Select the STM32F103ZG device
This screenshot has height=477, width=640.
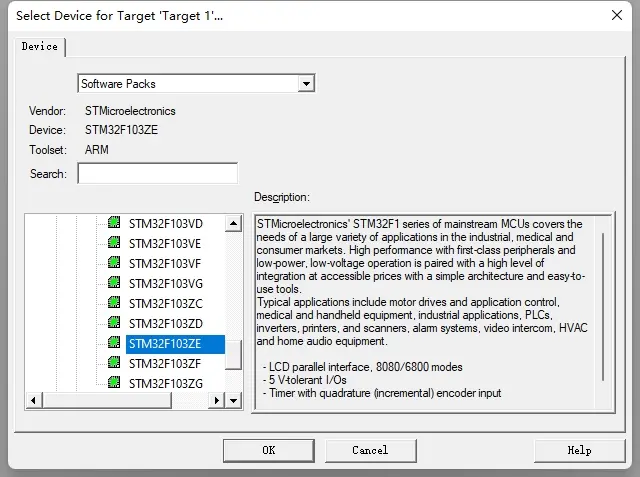pyautogui.click(x=166, y=384)
